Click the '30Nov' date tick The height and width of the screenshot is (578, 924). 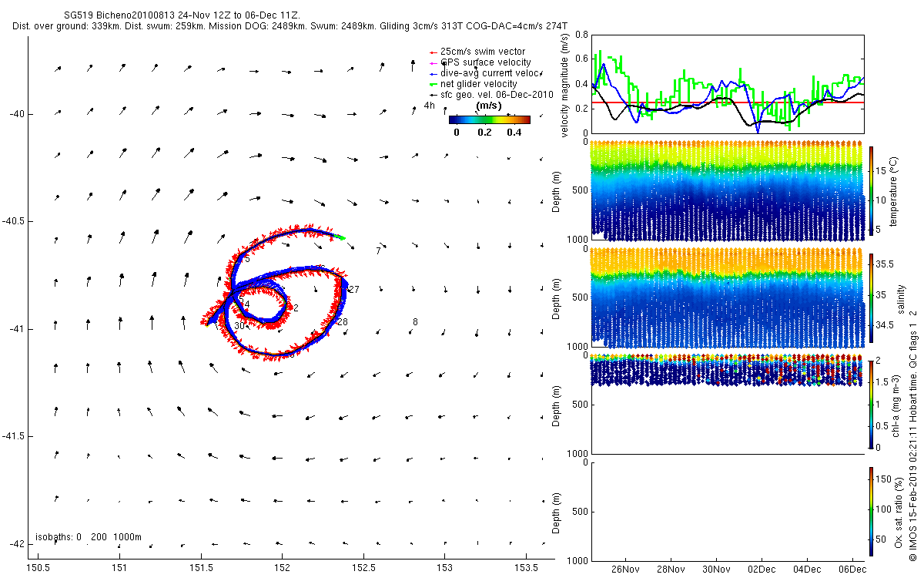(x=716, y=570)
